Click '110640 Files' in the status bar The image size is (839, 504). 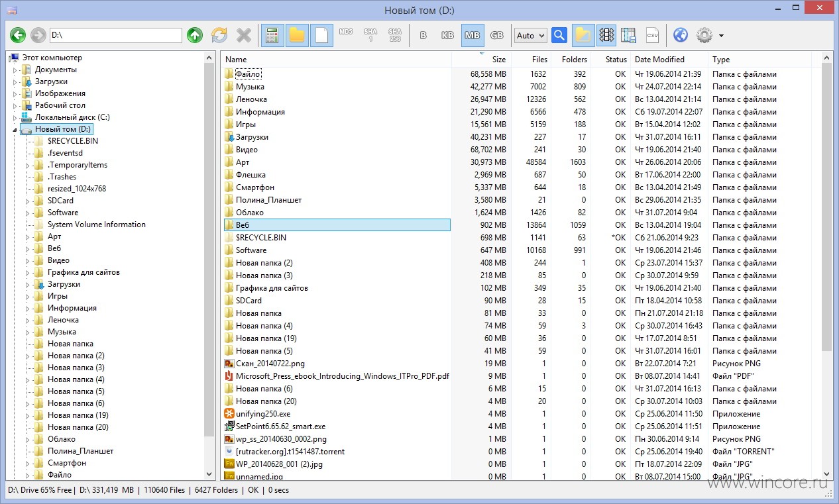164,491
